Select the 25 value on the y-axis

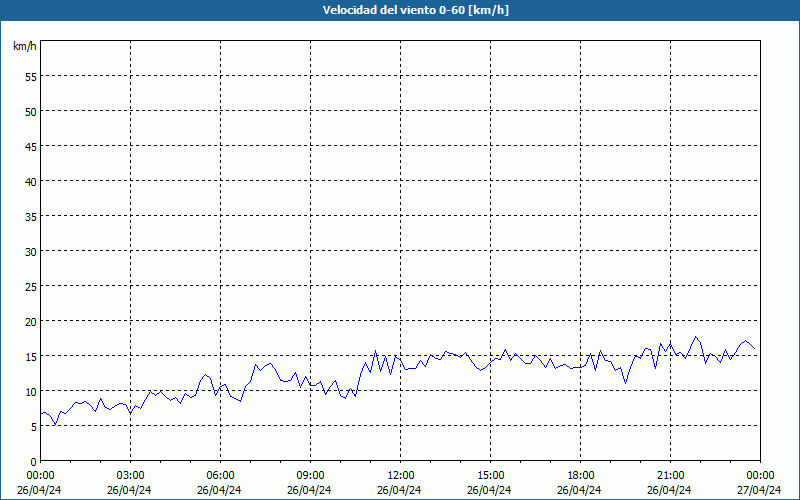click(x=31, y=287)
